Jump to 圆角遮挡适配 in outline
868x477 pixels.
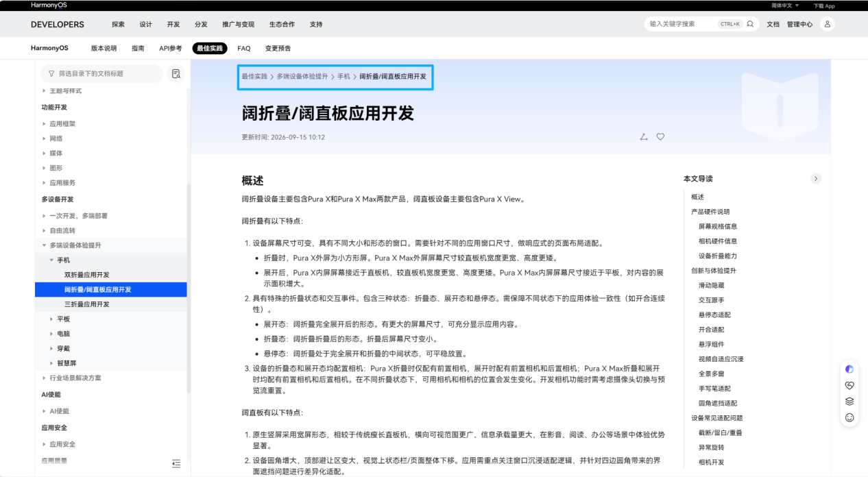[x=718, y=403]
